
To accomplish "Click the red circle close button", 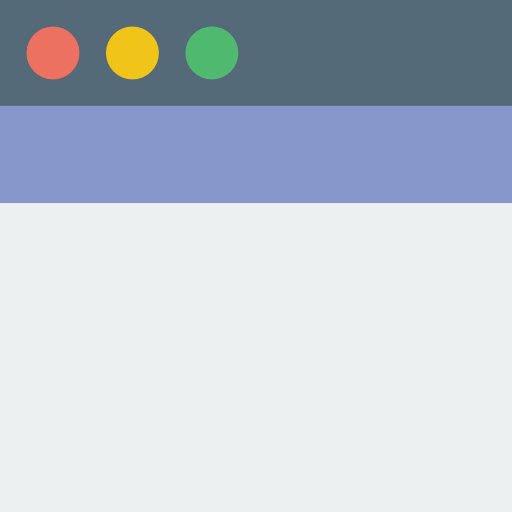I will 53,53.
